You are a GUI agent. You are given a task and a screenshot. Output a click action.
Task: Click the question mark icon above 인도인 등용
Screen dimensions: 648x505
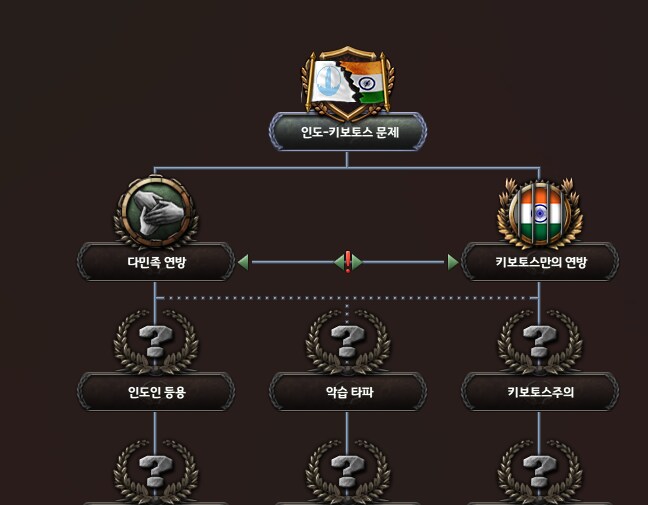pyautogui.click(x=156, y=342)
